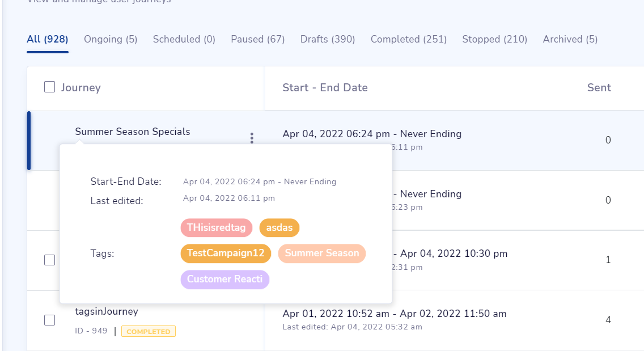Screen dimensions: 644x351
Task: Click the Sent count 4 for tagsinJourney
Action: [608, 320]
